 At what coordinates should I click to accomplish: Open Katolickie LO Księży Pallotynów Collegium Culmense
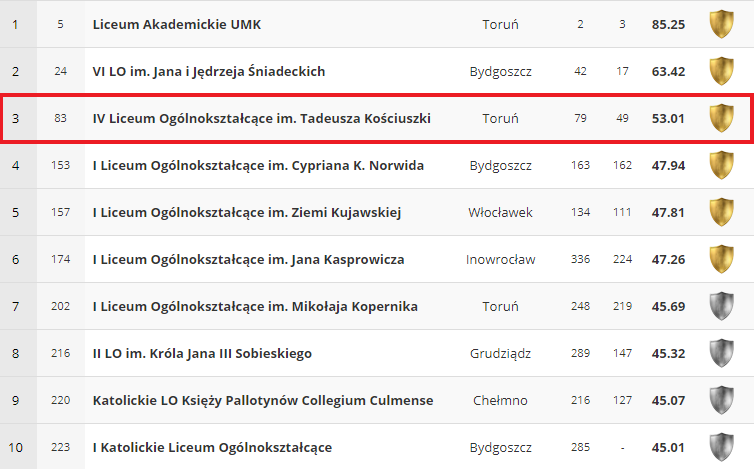tap(263, 400)
